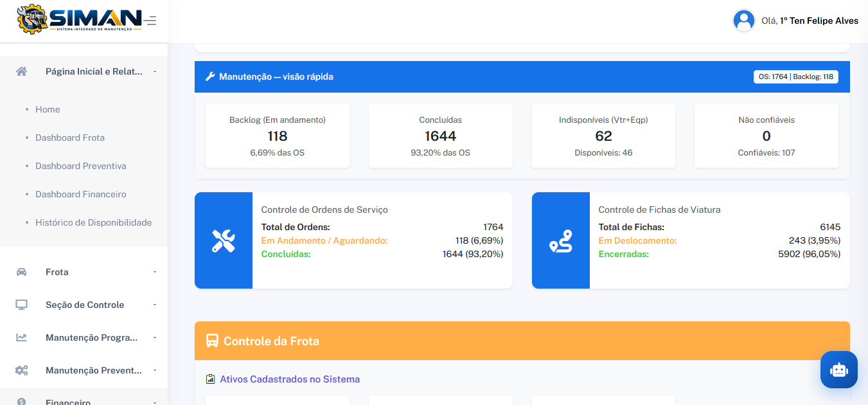Select the Concluídas summary card
868x405 pixels.
441,136
